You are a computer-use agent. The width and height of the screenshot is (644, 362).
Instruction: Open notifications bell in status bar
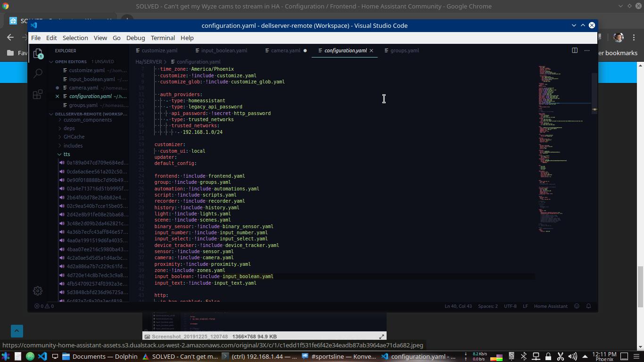[x=588, y=306]
